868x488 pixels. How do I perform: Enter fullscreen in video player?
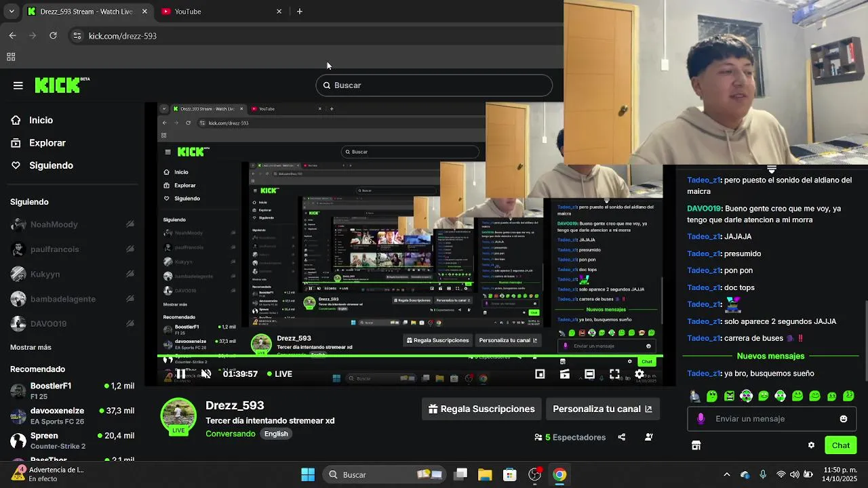point(614,374)
